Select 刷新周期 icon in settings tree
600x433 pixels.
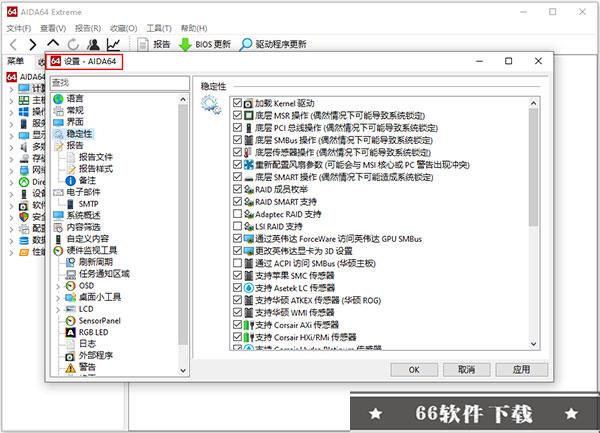coord(70,262)
